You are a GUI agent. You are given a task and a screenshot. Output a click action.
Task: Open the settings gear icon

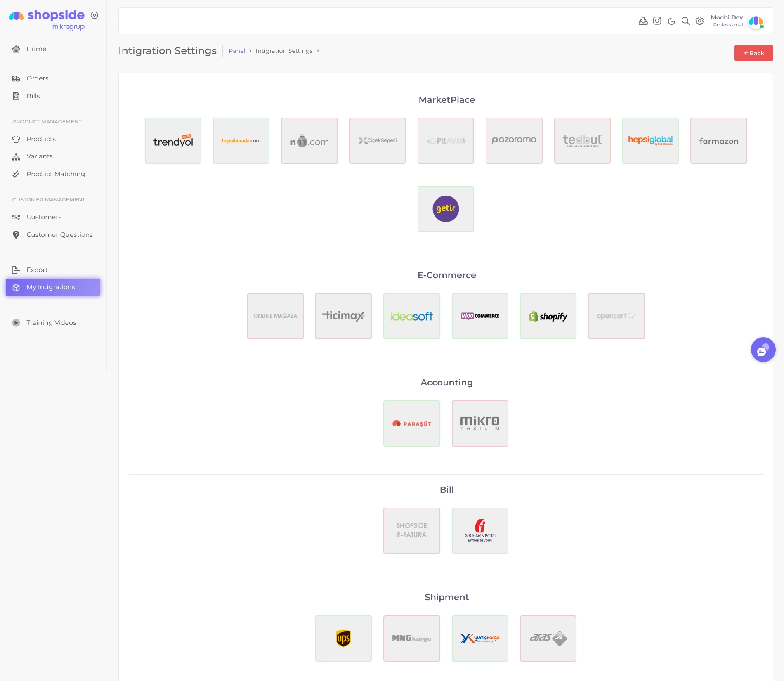(x=699, y=21)
